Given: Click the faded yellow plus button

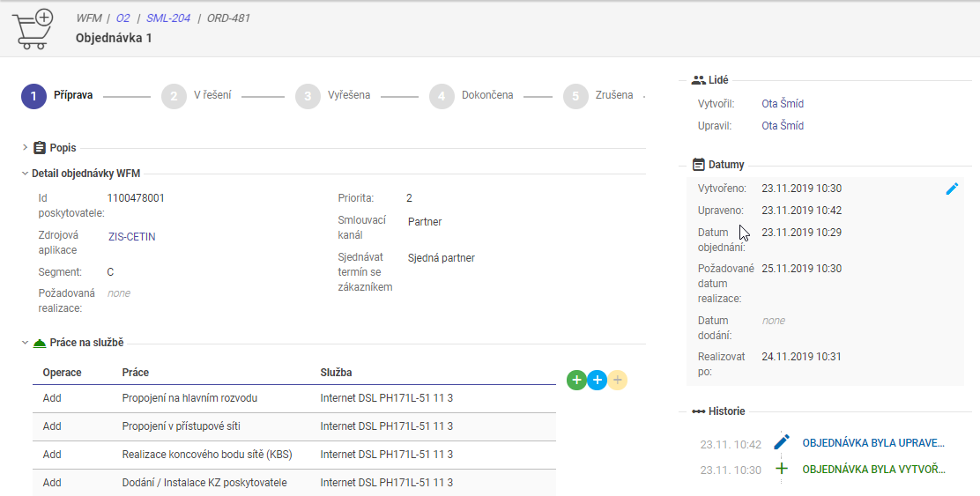Looking at the screenshot, I should (x=618, y=380).
